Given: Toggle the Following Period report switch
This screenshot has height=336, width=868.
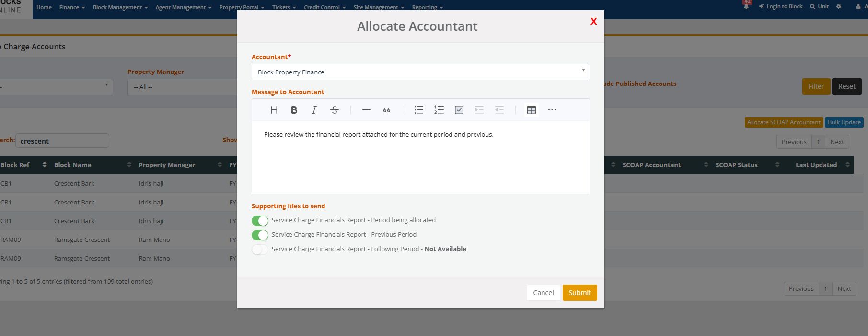Looking at the screenshot, I should click(x=260, y=249).
